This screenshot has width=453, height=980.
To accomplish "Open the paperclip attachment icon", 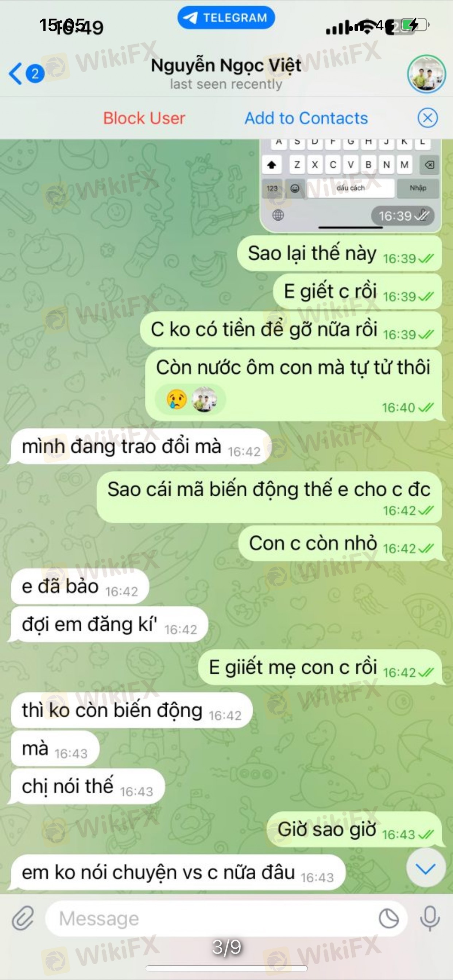I will pos(23,918).
